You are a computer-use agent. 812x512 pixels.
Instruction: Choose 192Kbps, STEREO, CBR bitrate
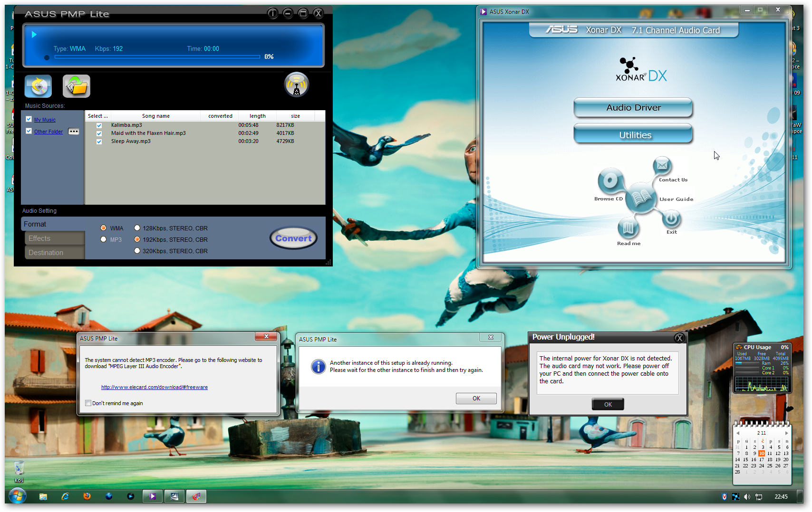coord(137,239)
